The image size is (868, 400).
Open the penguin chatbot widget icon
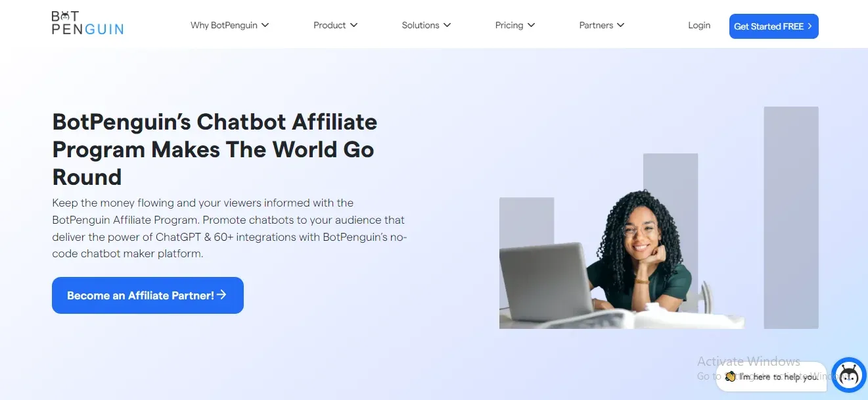(x=849, y=375)
